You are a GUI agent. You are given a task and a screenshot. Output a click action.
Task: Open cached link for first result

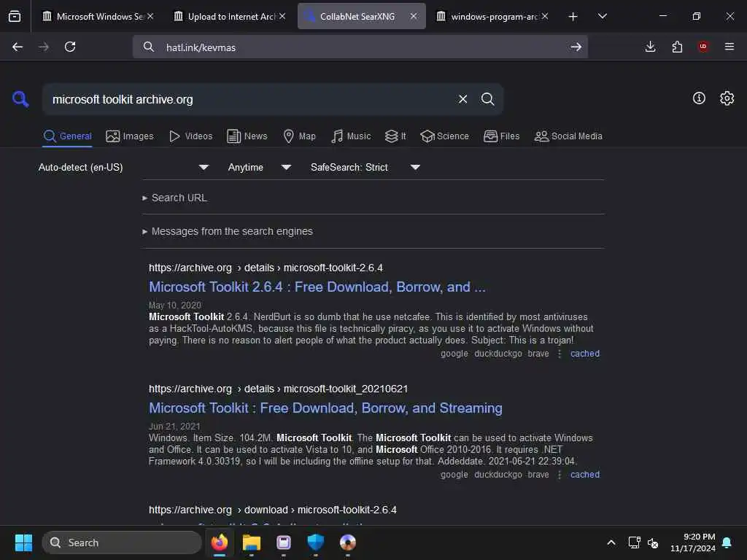click(585, 354)
